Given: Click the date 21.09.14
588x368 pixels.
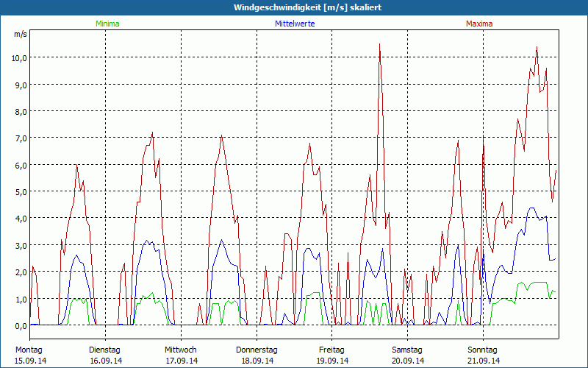Looking at the screenshot, I should [484, 361].
